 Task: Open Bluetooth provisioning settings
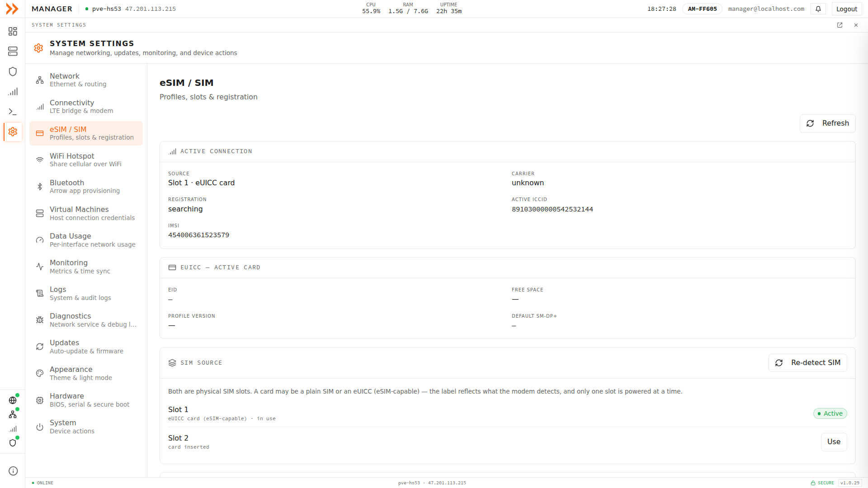(x=86, y=187)
